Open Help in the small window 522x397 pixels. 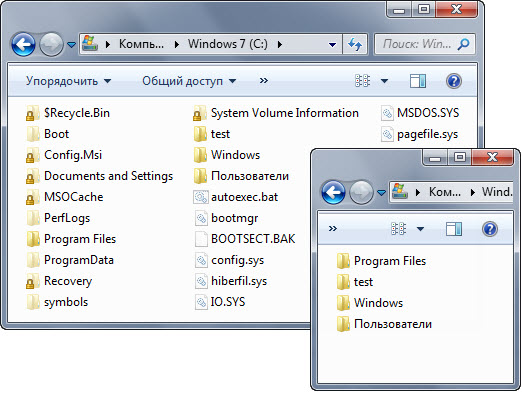[490, 229]
